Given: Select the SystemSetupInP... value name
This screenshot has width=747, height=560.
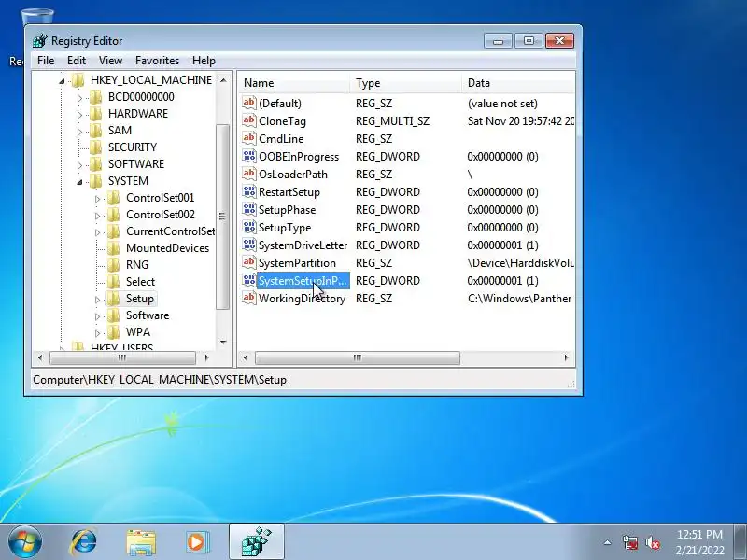Looking at the screenshot, I should (303, 281).
